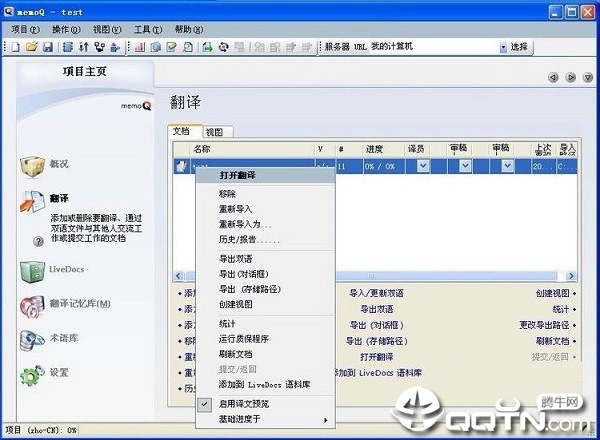Open the 服务器 URL dropdown arrow
The width and height of the screenshot is (600, 440).
(x=503, y=47)
